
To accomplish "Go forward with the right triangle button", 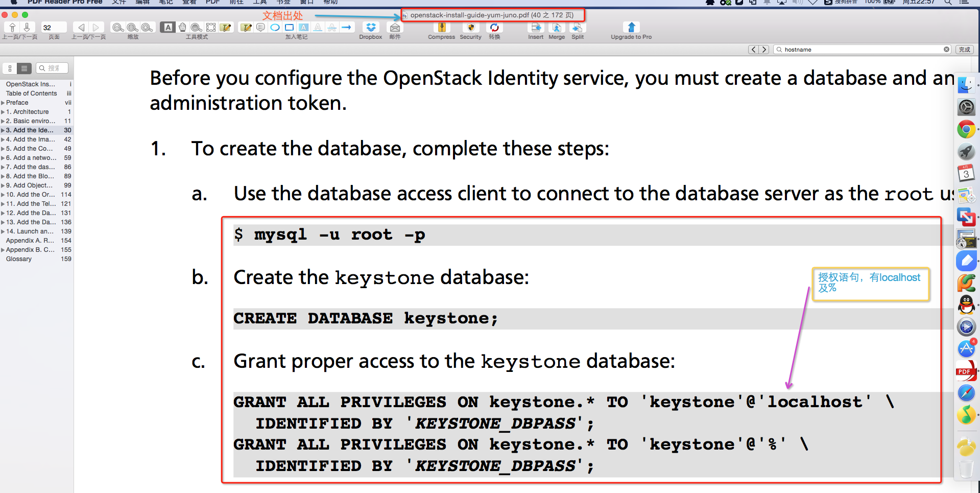I will [x=96, y=27].
